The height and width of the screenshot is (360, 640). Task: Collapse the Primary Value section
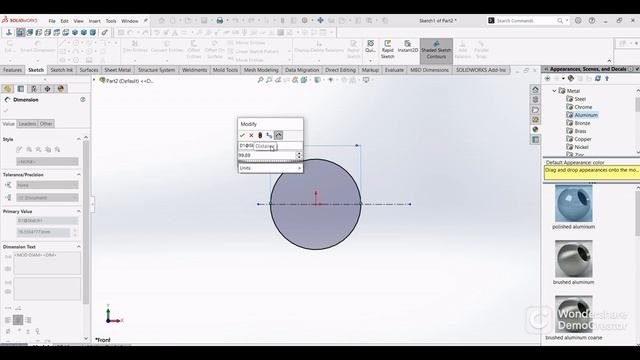click(78, 211)
